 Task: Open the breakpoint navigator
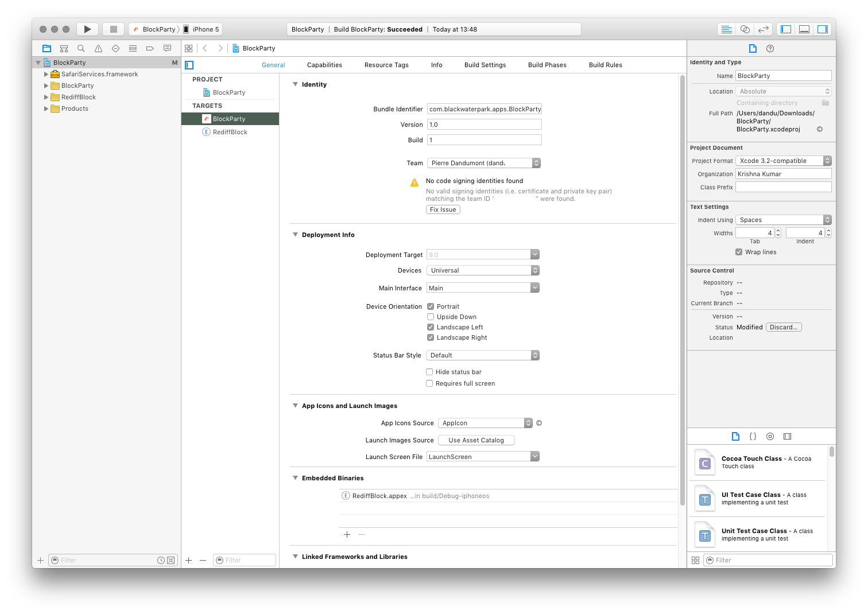coord(150,49)
